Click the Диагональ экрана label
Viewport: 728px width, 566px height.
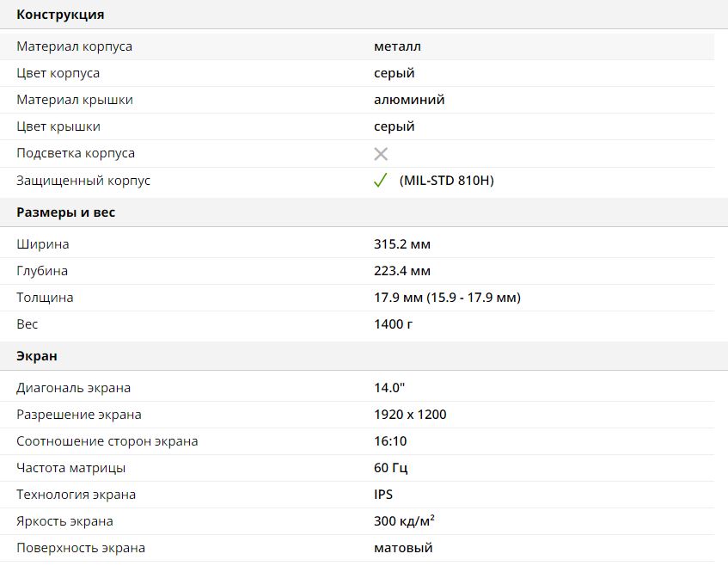74,388
